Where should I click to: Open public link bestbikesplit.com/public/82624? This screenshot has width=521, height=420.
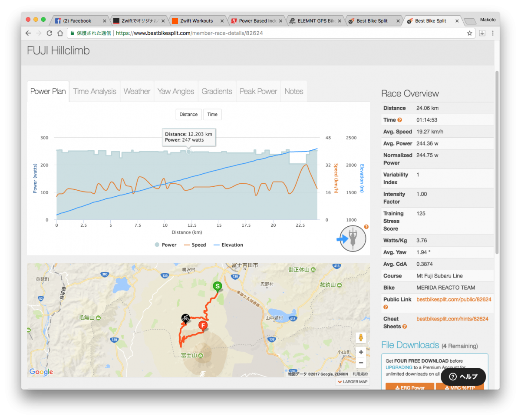coord(454,300)
